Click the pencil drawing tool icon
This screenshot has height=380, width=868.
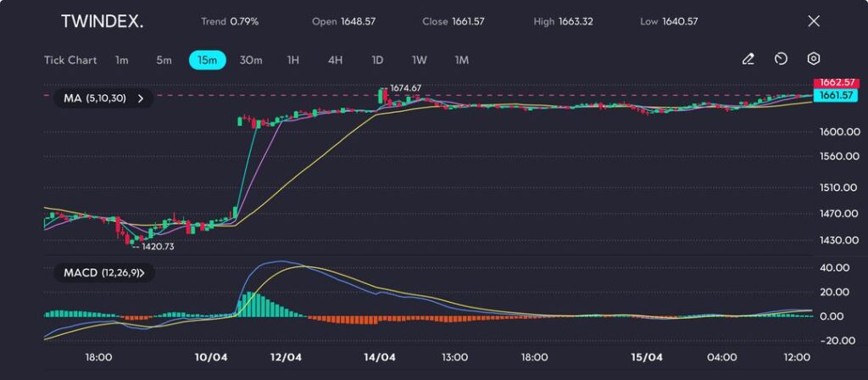coord(748,59)
